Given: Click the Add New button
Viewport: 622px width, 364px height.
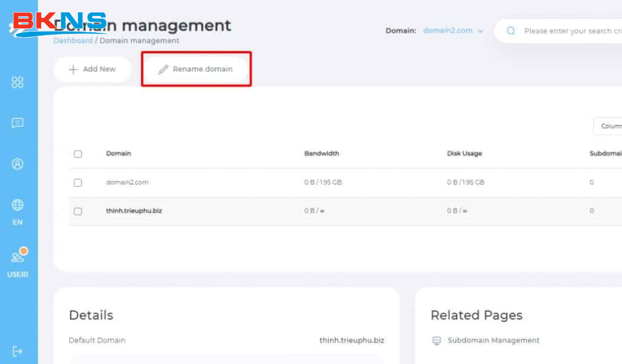Looking at the screenshot, I should [x=92, y=69].
